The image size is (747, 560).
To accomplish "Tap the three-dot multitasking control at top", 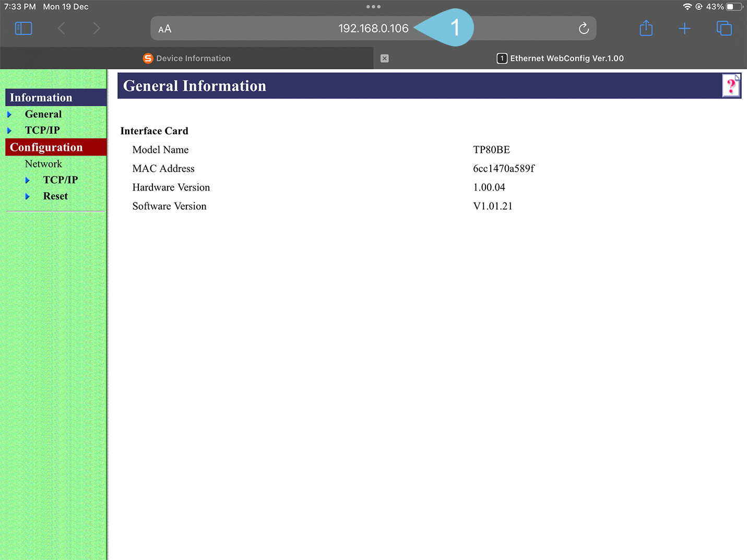I will 373,7.
